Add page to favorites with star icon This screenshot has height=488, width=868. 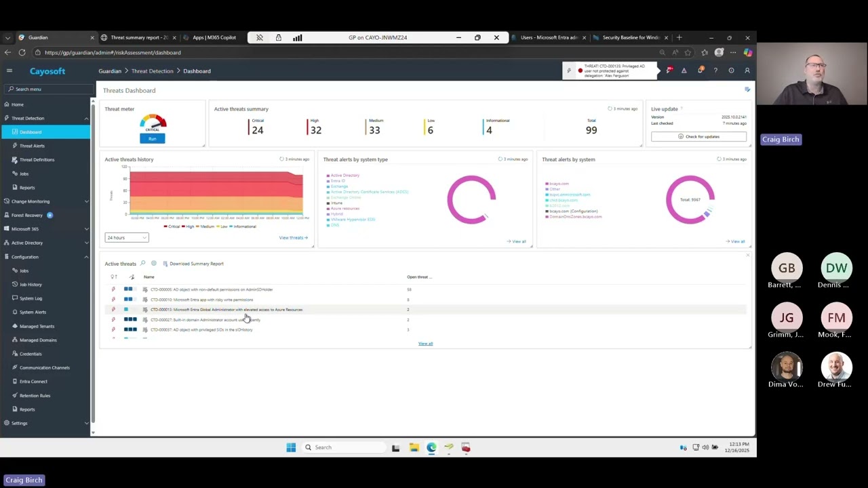click(688, 52)
